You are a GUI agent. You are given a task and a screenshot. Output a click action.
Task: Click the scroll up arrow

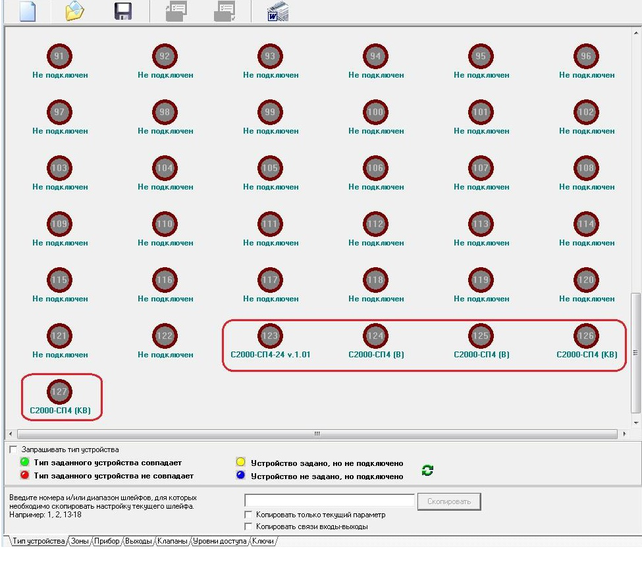point(635,33)
